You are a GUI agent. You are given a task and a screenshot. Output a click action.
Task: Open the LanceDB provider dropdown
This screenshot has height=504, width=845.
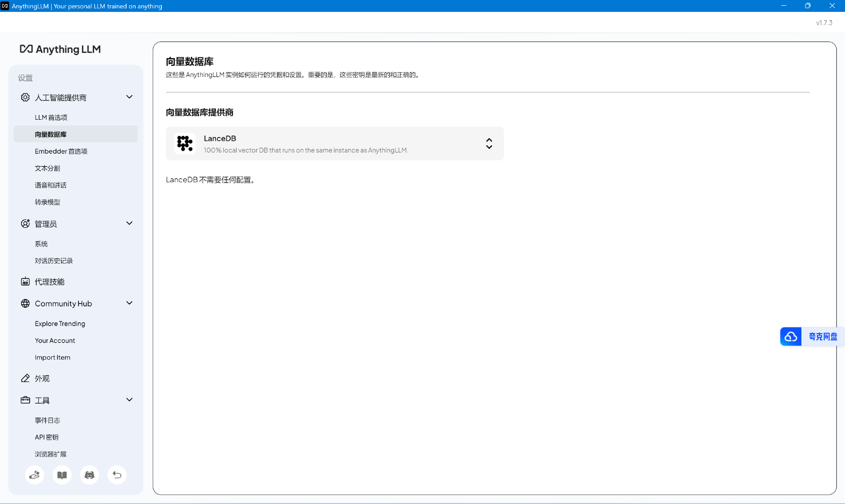[489, 143]
